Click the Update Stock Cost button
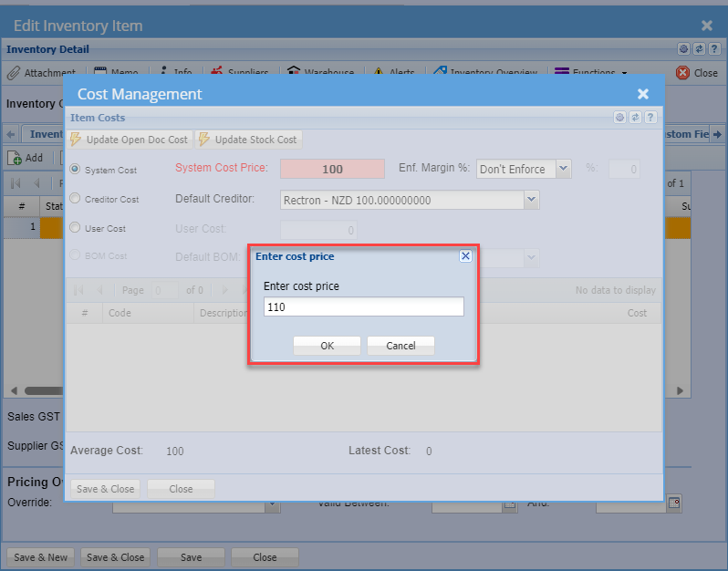The height and width of the screenshot is (571, 728). 248,140
